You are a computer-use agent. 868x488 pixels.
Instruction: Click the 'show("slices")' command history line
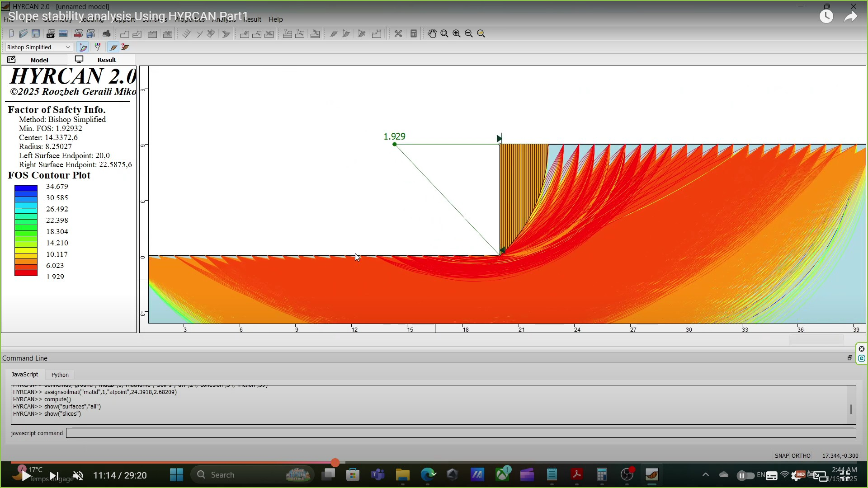[x=47, y=414]
